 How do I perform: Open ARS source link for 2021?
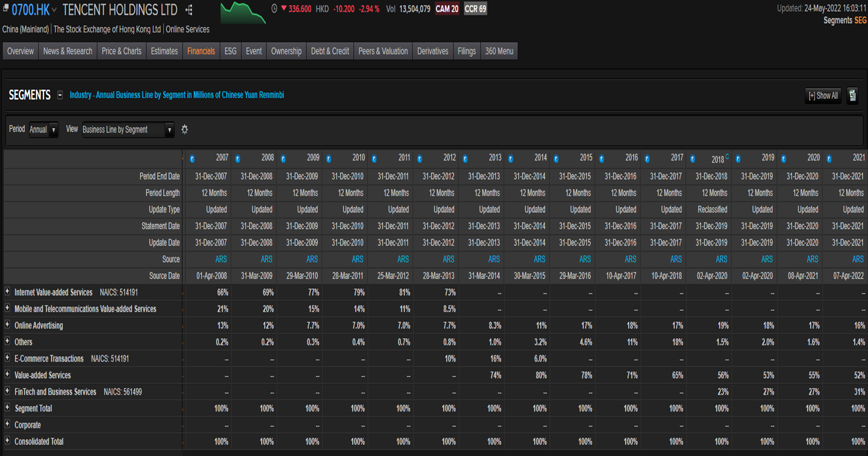[858, 259]
